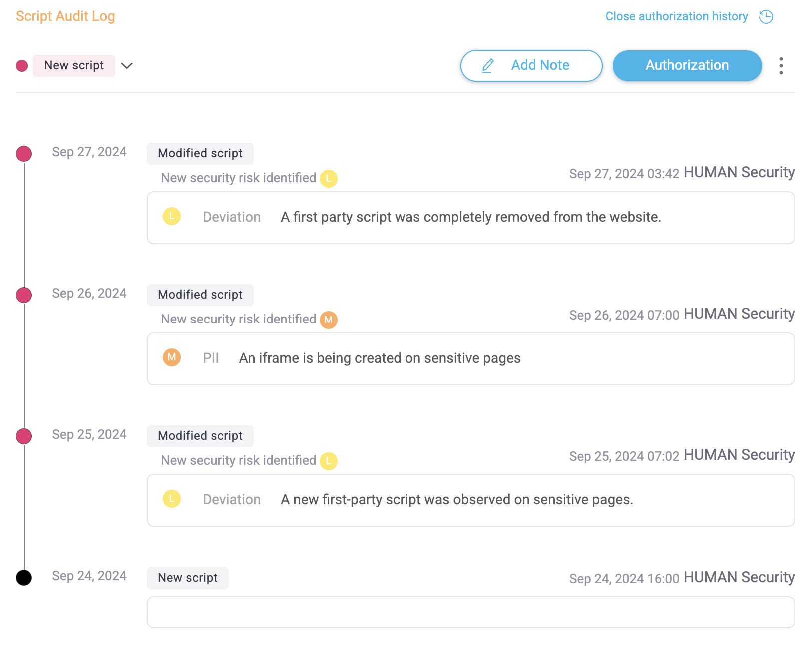
Task: Open the three-dot more options menu
Action: pos(781,66)
